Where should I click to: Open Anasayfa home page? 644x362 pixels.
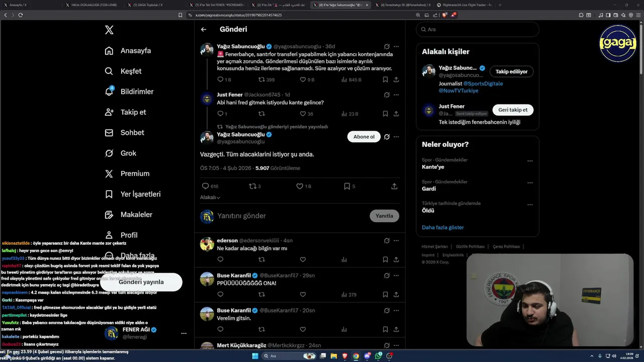[x=128, y=51]
